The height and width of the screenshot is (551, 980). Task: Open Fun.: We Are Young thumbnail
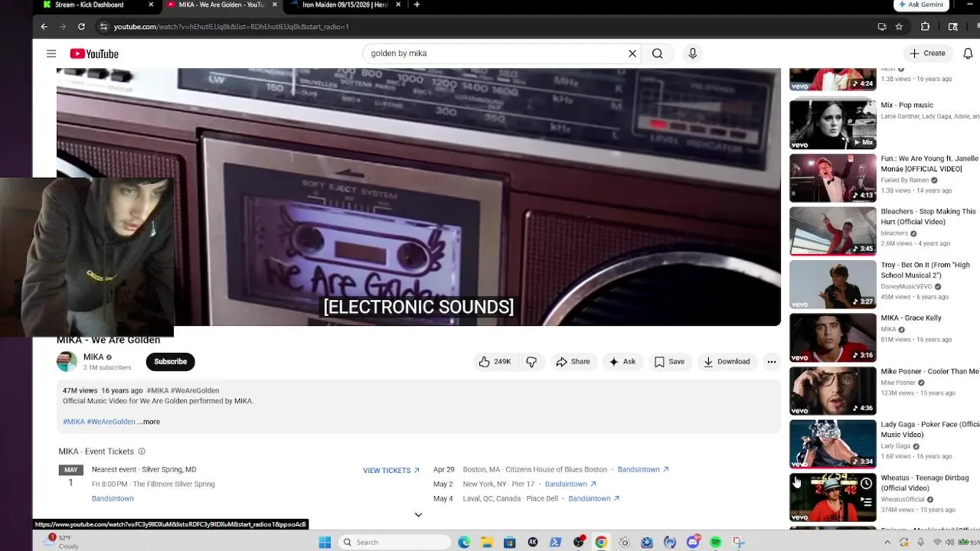click(x=833, y=178)
